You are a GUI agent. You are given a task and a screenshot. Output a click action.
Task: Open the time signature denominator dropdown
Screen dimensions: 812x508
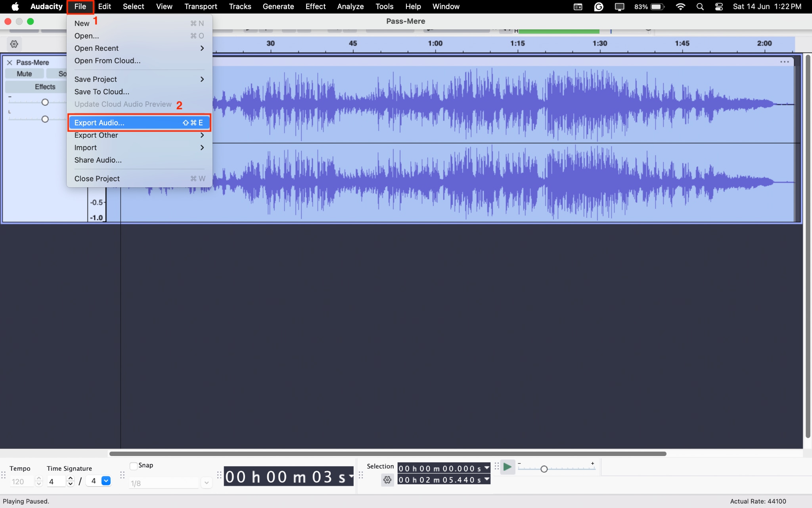point(106,481)
